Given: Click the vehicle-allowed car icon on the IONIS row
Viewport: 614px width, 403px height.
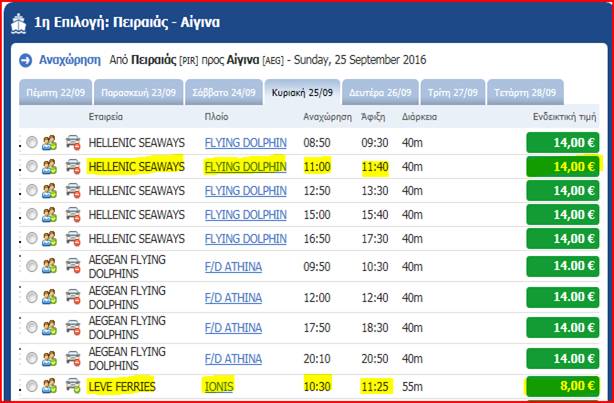Looking at the screenshot, I should tap(72, 384).
